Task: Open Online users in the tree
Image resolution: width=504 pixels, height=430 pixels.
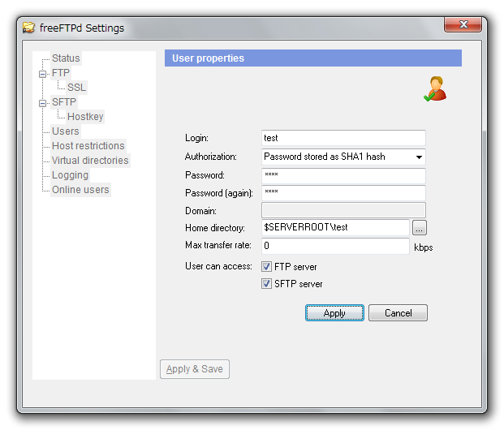Action: (80, 190)
